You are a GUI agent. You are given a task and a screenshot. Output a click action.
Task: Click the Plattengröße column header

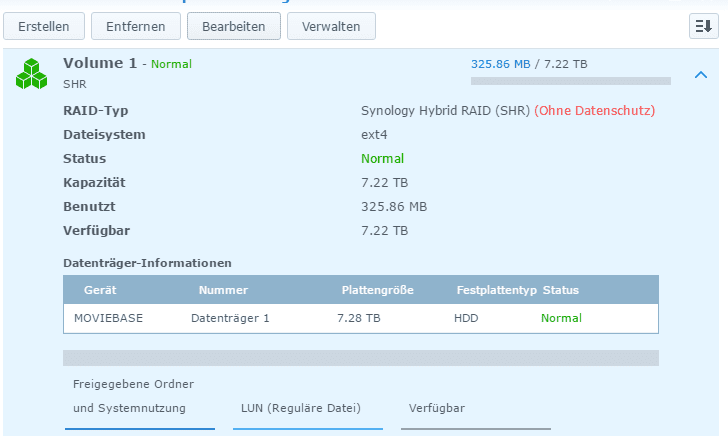click(x=377, y=290)
